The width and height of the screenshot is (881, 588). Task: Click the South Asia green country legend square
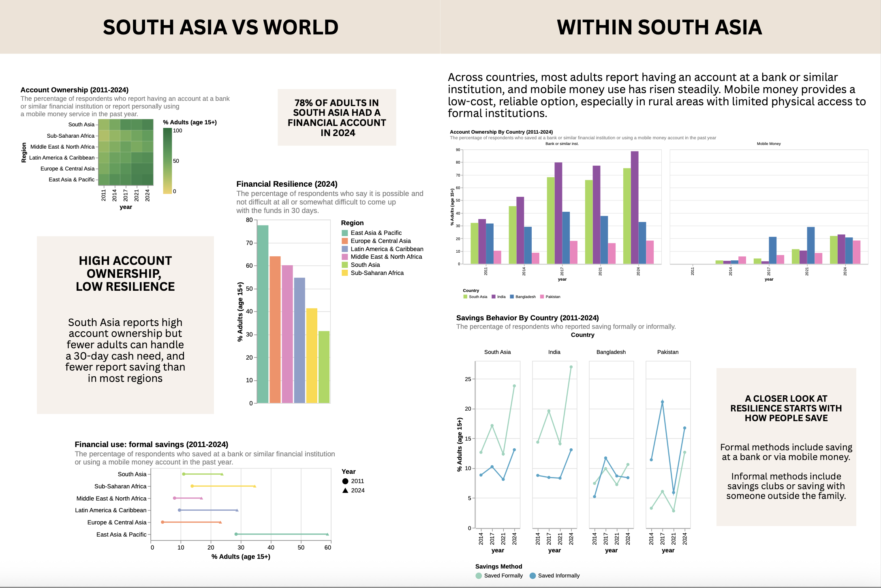[465, 297]
